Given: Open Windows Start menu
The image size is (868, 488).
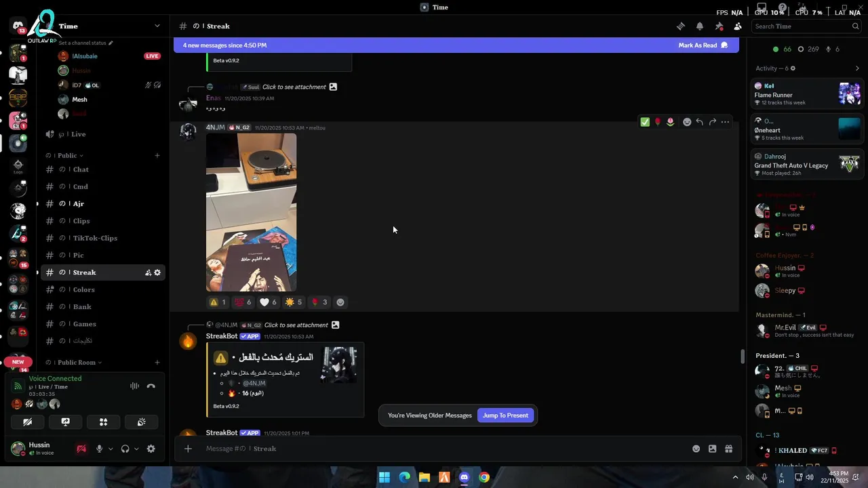Looking at the screenshot, I should coord(384,477).
